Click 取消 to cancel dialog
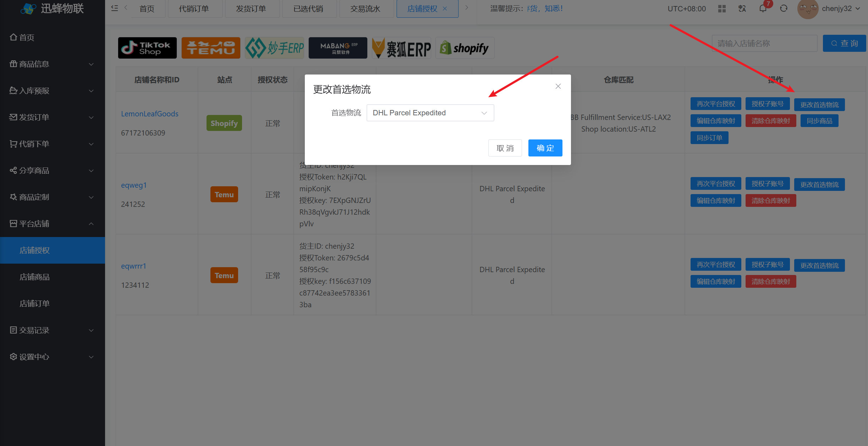Screen dimensions: 868x446 pos(505,148)
